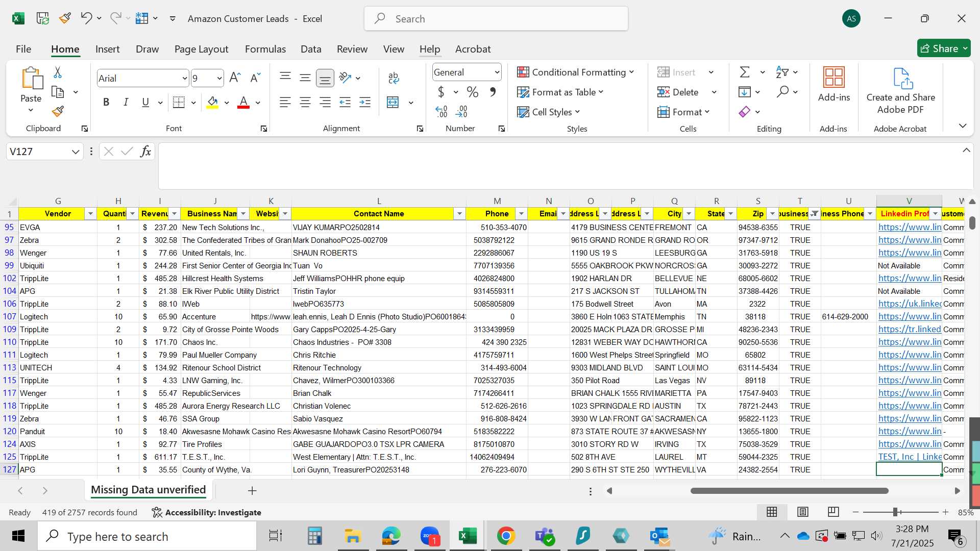980x551 pixels.
Task: Click the Wrap Text icon
Action: 393,78
